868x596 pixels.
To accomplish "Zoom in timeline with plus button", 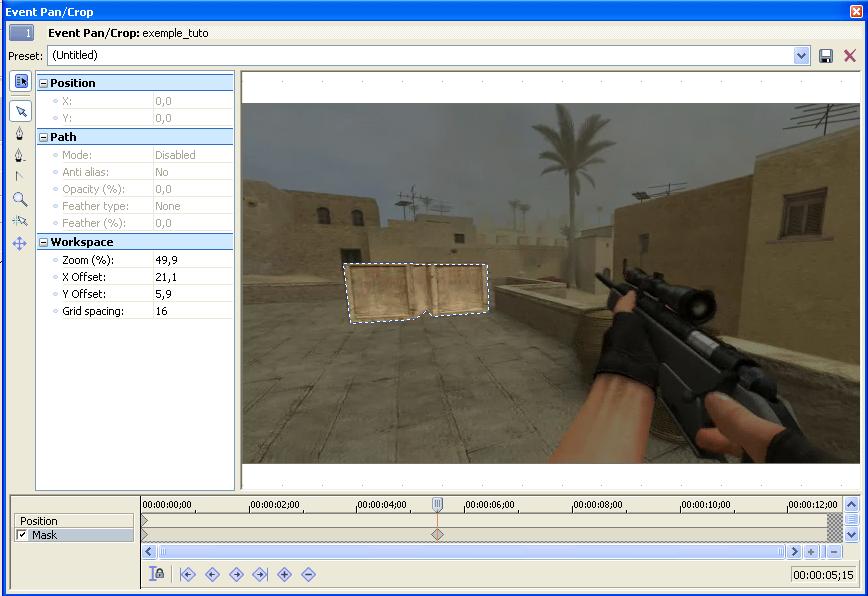I will click(x=811, y=552).
